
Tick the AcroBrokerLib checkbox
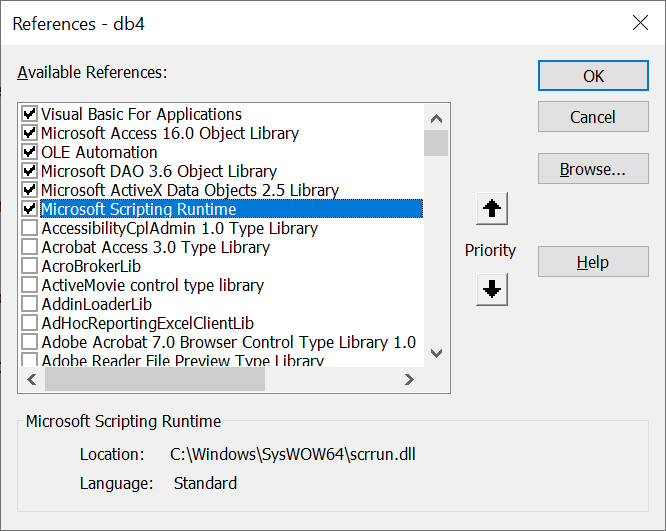tap(29, 266)
